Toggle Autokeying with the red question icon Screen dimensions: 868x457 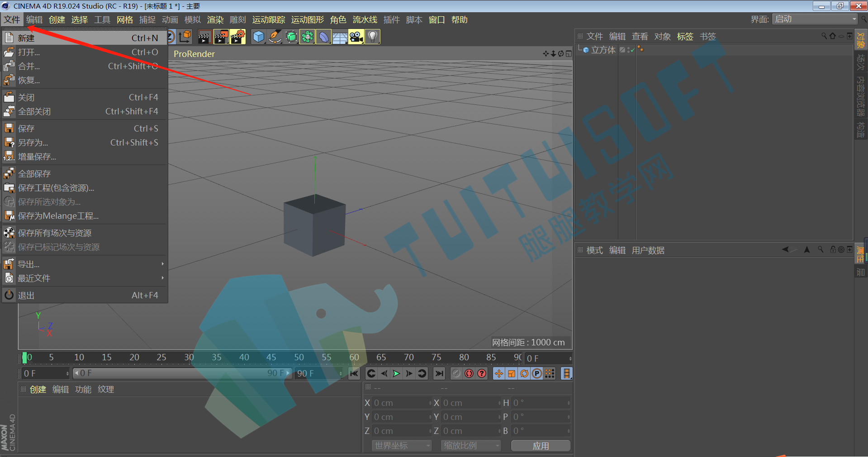pyautogui.click(x=482, y=373)
